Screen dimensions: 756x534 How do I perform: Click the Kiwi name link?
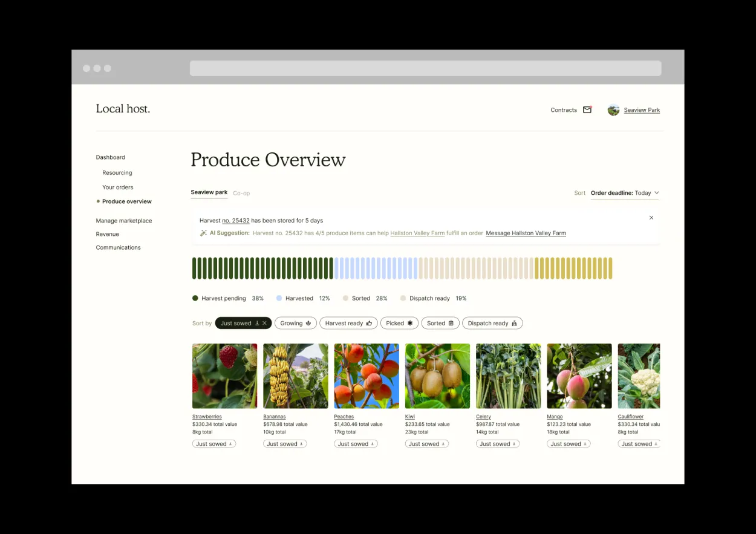(x=410, y=417)
